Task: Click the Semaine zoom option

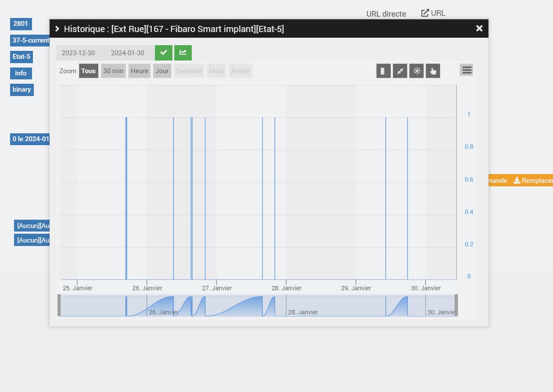Action: pos(189,71)
